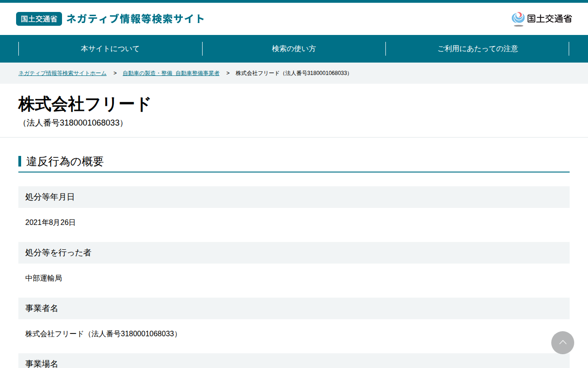Click the 法人番号3180001068033 text under the heading
This screenshot has width=588, height=368.
73,123
